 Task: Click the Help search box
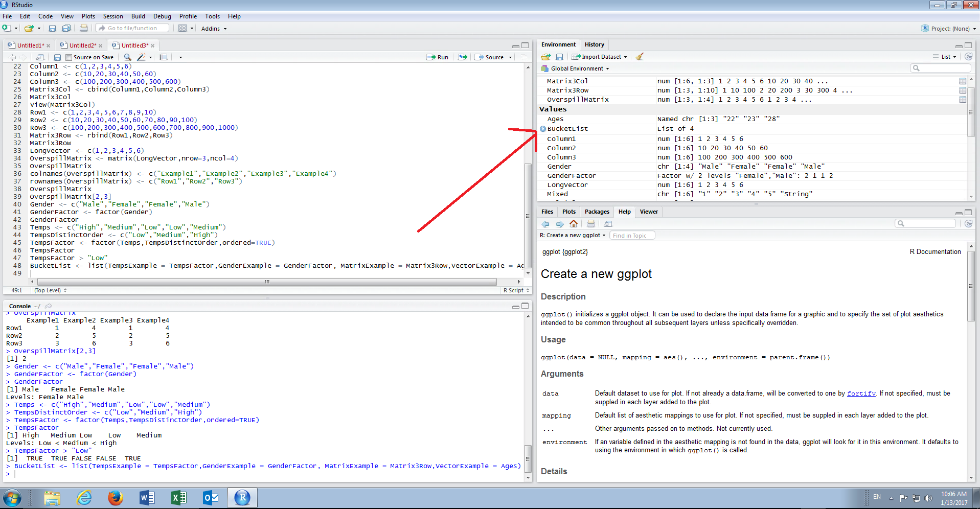(925, 223)
